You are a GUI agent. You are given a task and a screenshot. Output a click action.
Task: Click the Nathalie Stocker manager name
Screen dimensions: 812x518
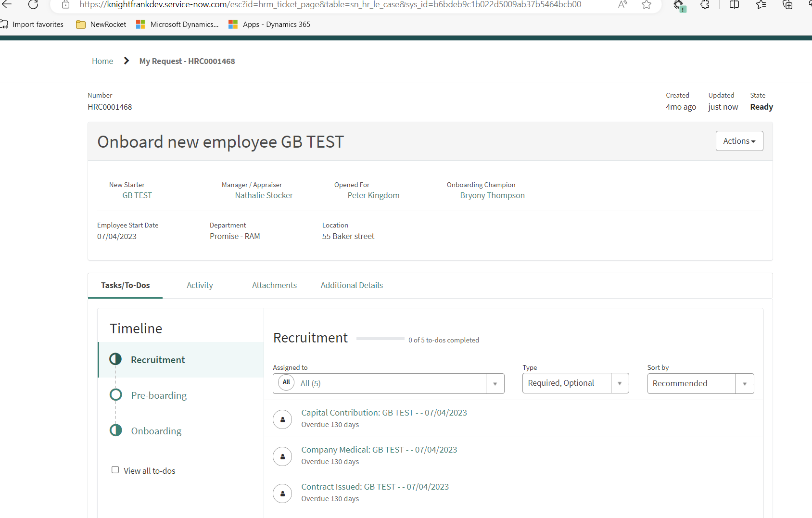(x=264, y=195)
